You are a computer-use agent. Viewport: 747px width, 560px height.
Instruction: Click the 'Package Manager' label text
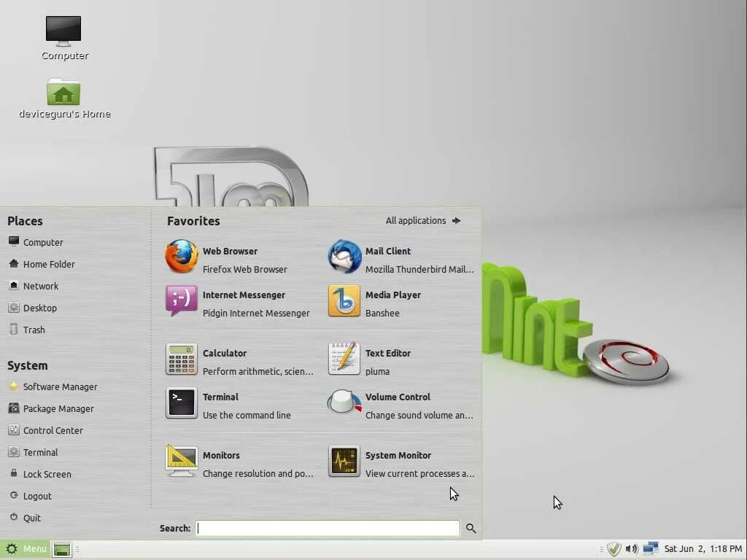coord(58,408)
